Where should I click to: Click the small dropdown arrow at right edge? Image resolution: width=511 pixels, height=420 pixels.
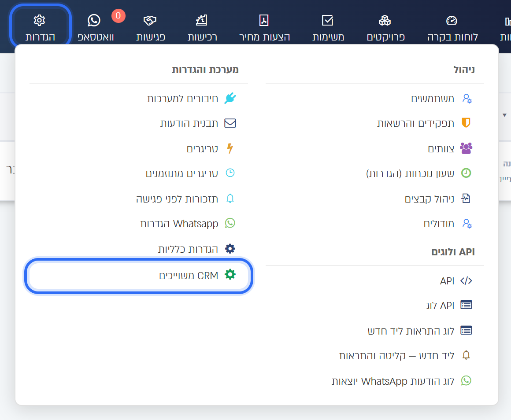504,115
